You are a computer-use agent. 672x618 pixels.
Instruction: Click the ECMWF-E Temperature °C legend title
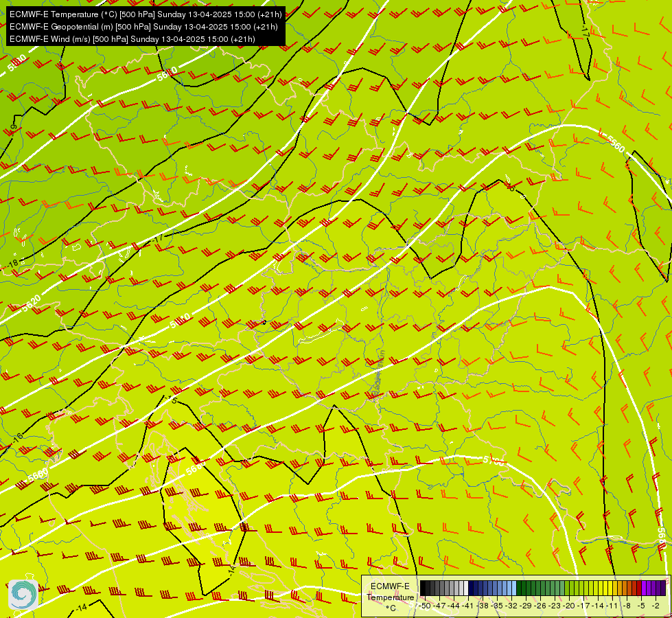tap(390, 597)
